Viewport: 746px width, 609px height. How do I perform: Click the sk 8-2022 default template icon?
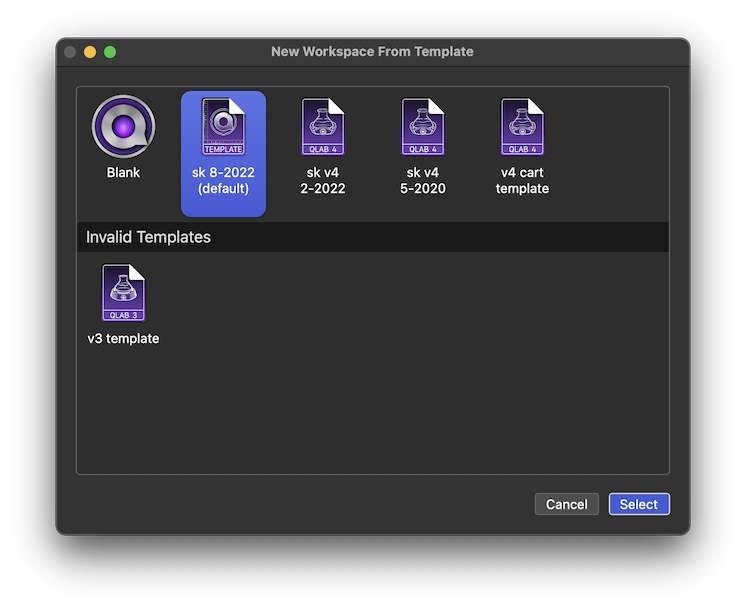pyautogui.click(x=223, y=127)
